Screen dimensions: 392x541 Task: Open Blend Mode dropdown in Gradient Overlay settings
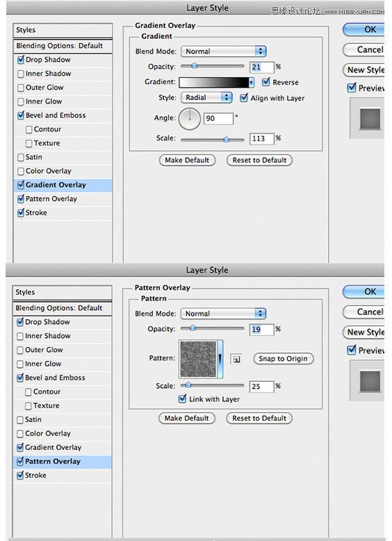(x=223, y=51)
